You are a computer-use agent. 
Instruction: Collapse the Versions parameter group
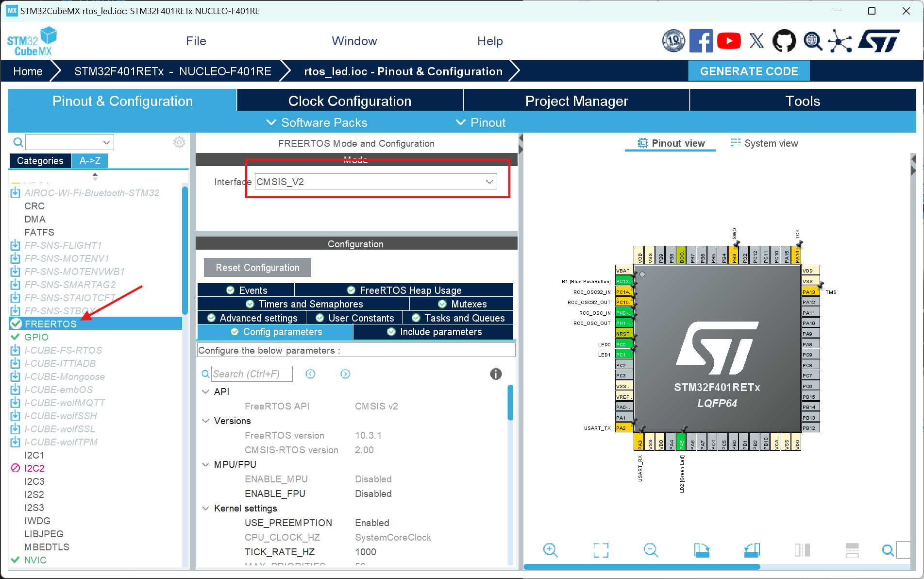(205, 421)
